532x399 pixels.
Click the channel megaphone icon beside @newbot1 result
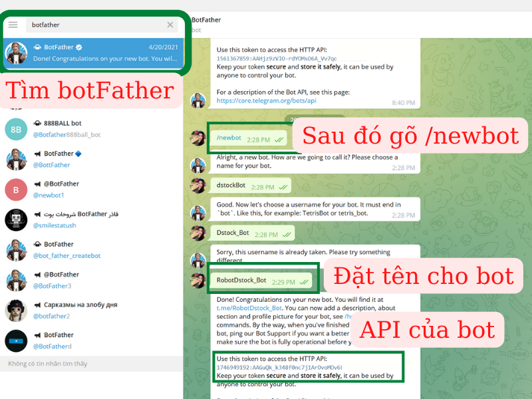click(37, 184)
